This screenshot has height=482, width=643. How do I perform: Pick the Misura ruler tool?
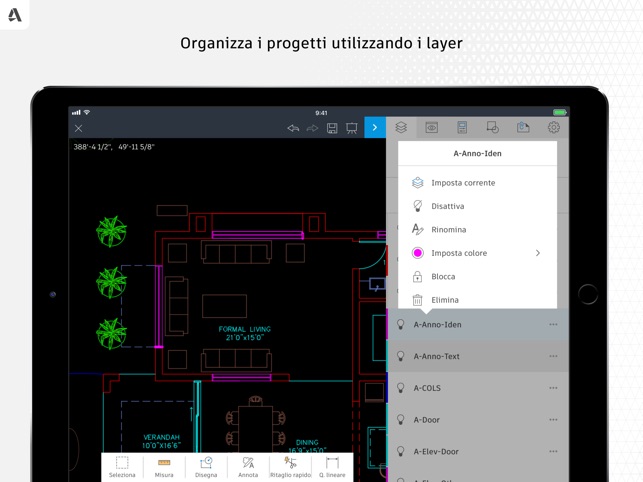pyautogui.click(x=164, y=467)
